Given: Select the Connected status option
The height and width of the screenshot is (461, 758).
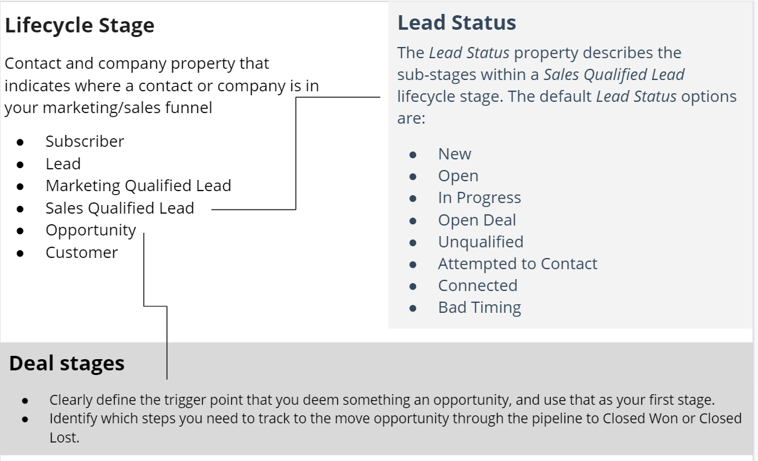Looking at the screenshot, I should pyautogui.click(x=478, y=285).
